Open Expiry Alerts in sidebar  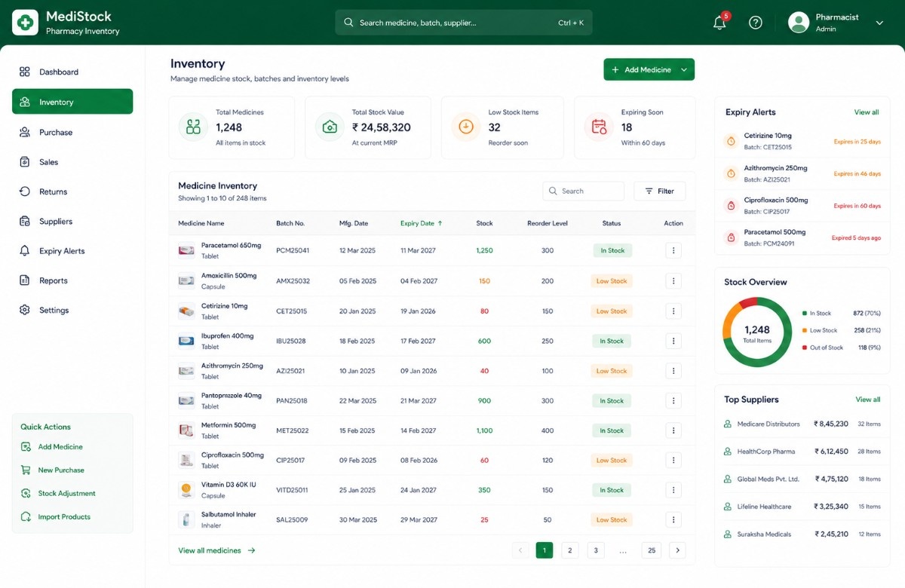coord(72,251)
